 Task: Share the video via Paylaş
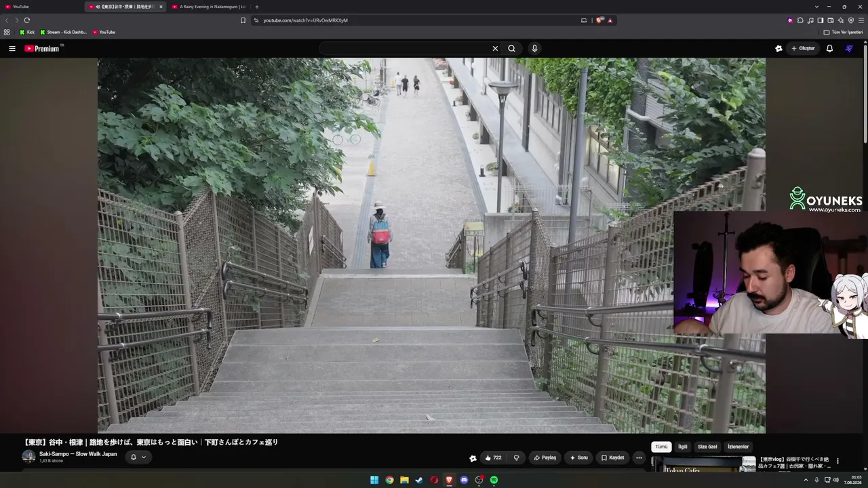pyautogui.click(x=545, y=458)
